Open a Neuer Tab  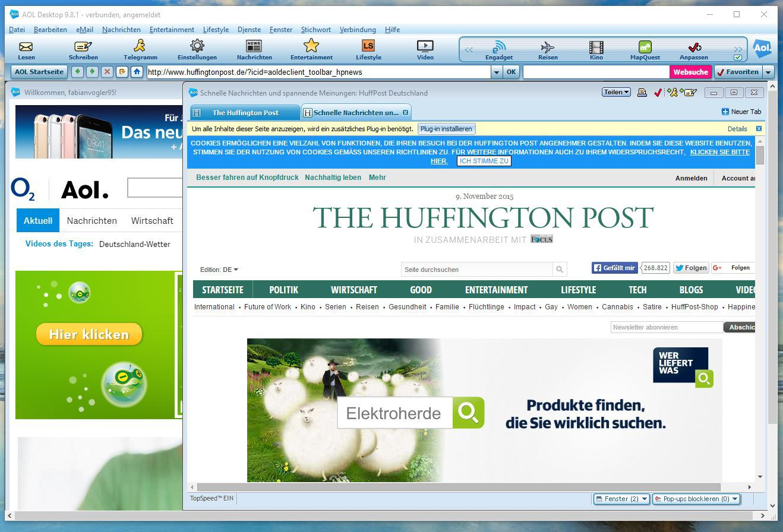741,112
